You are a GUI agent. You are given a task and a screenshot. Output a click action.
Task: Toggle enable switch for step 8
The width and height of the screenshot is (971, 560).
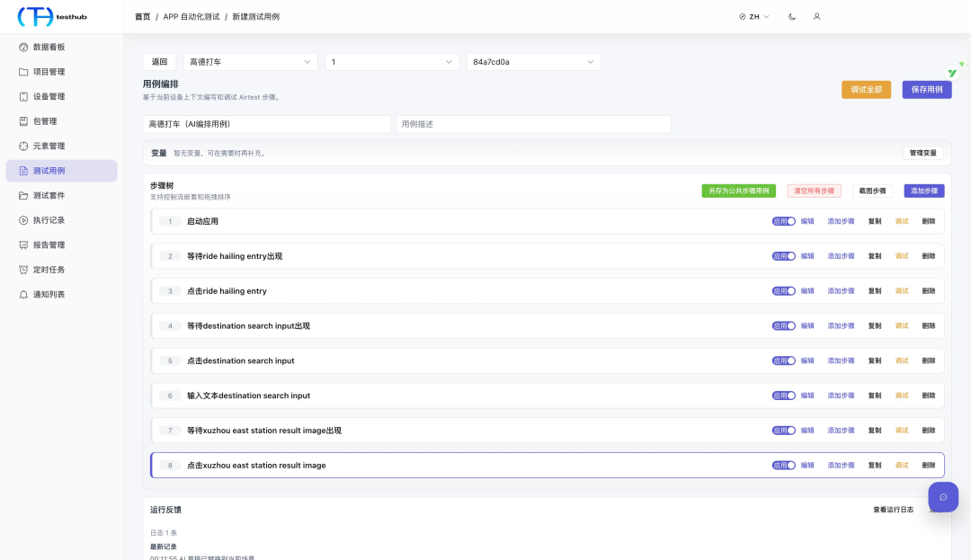pyautogui.click(x=783, y=466)
